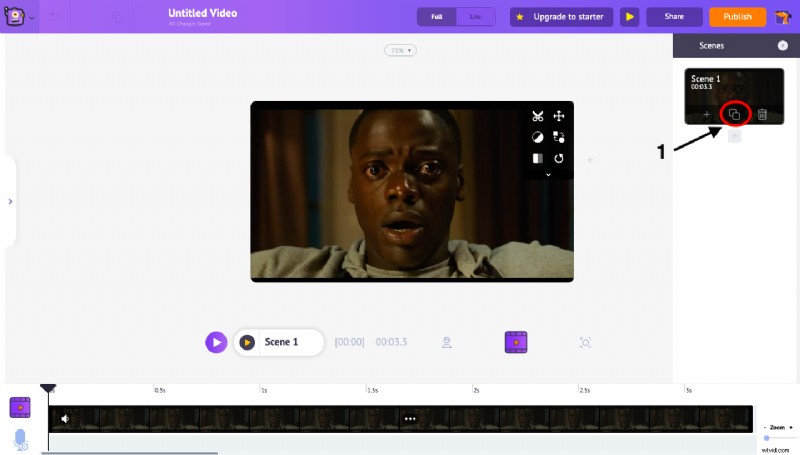The image size is (800, 455).
Task: Switch to Lite mode
Action: tap(476, 17)
